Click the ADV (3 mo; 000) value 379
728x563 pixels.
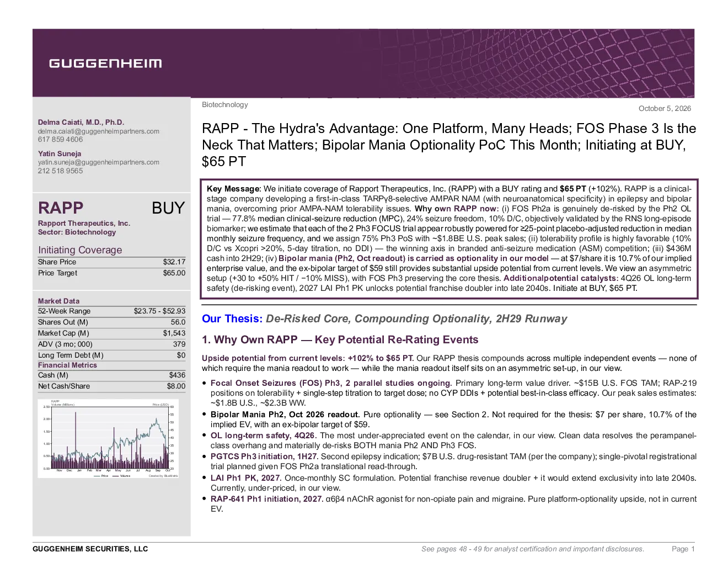tap(179, 344)
